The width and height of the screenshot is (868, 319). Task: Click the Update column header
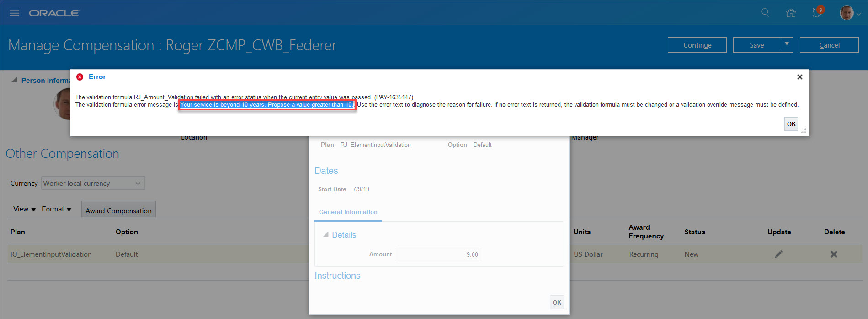click(779, 232)
